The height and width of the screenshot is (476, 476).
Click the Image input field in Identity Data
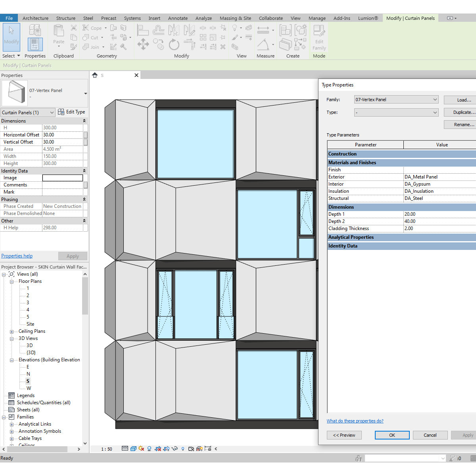63,178
